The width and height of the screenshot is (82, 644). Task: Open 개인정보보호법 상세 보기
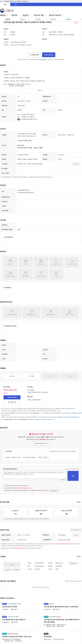(41, 443)
